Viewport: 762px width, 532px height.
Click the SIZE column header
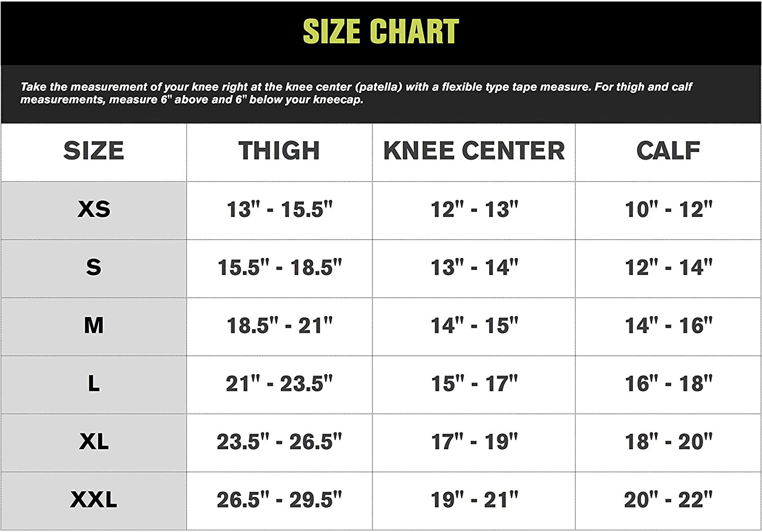[x=94, y=151]
